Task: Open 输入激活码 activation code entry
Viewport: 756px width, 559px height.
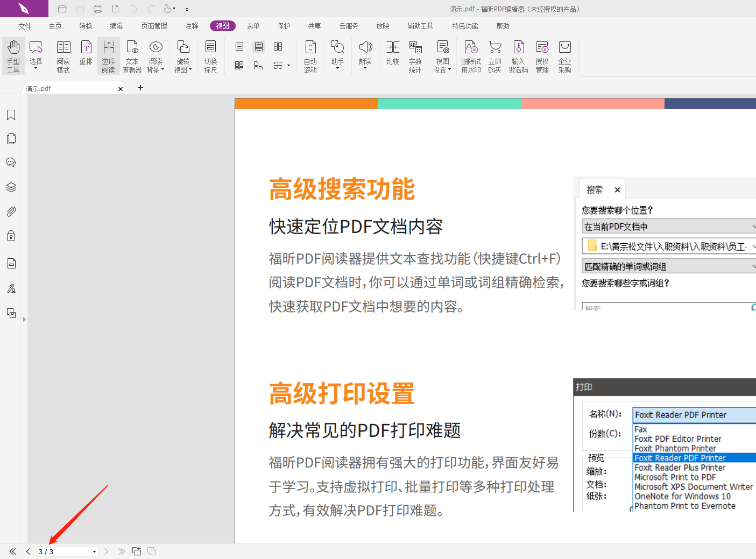Action: [519, 56]
